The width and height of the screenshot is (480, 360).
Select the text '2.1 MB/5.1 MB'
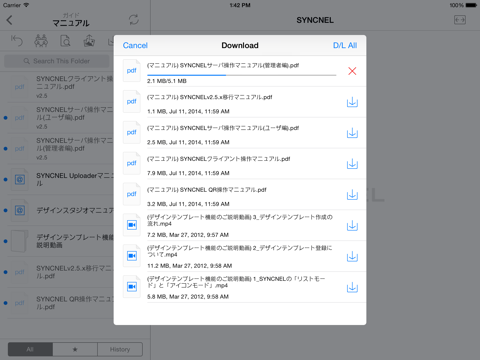click(x=167, y=81)
